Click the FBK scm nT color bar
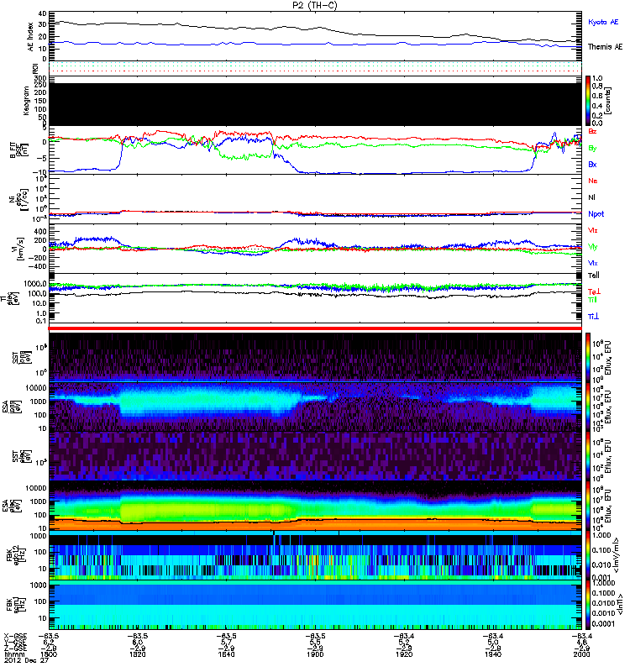 [588, 605]
